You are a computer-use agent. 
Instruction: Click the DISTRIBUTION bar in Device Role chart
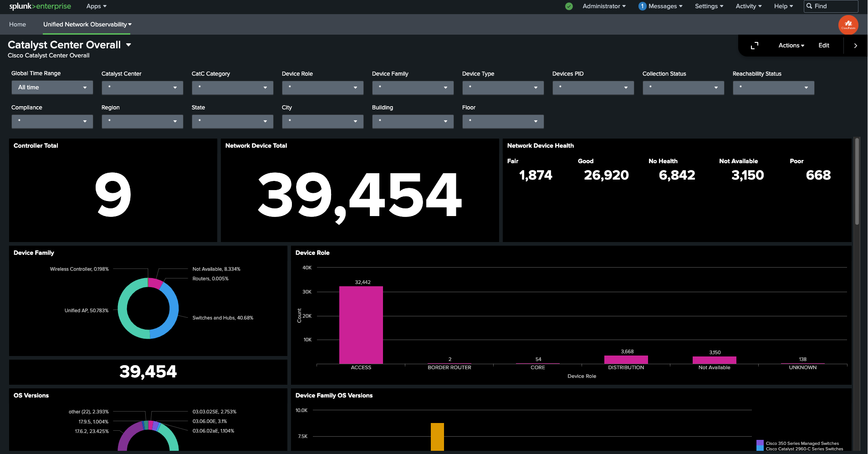626,360
